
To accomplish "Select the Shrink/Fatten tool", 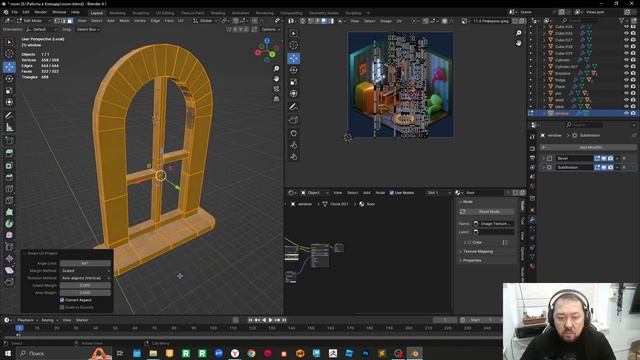I will (x=9, y=258).
